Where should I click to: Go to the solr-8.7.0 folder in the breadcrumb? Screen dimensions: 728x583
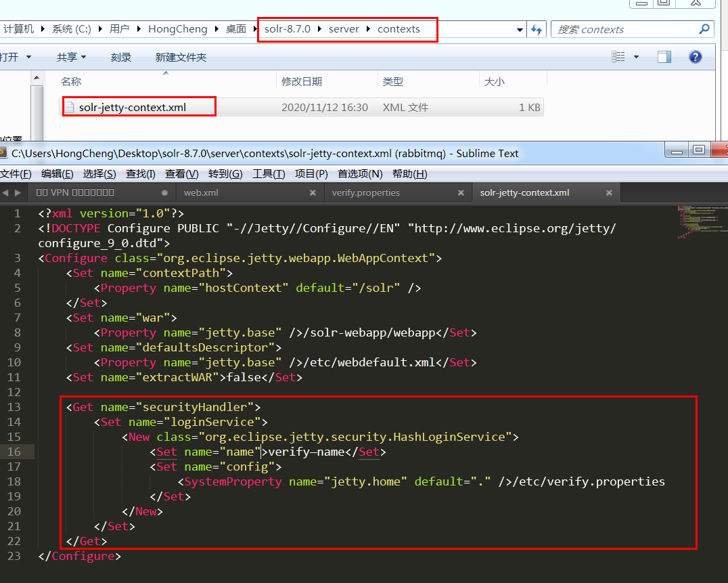coord(288,29)
